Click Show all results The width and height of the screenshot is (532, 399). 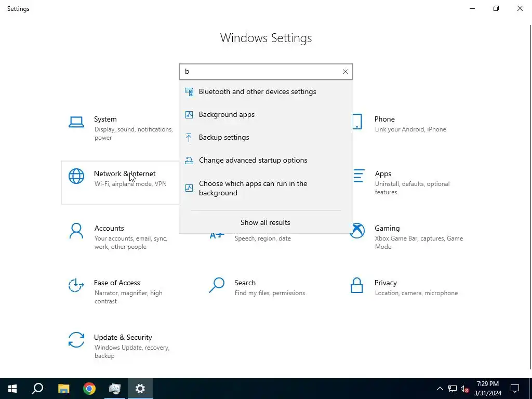(265, 222)
